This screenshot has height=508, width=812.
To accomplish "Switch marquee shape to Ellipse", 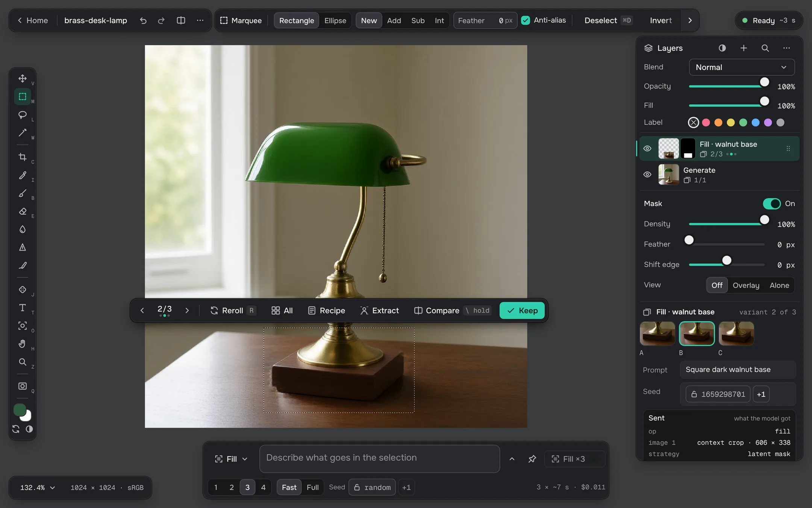I will click(x=335, y=20).
